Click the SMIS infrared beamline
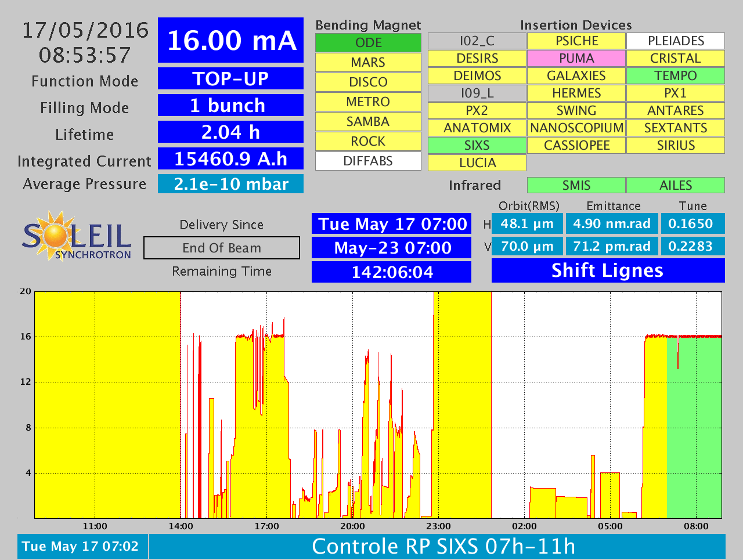 tap(576, 185)
